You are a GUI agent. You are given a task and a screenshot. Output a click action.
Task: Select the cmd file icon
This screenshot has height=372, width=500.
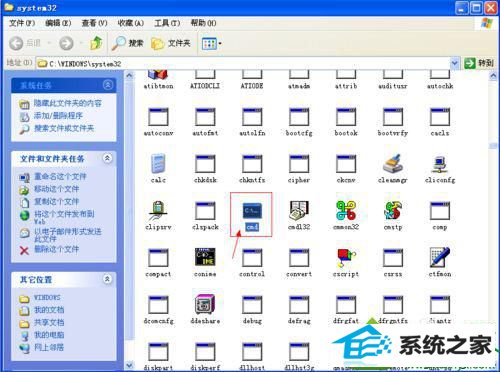(x=252, y=211)
